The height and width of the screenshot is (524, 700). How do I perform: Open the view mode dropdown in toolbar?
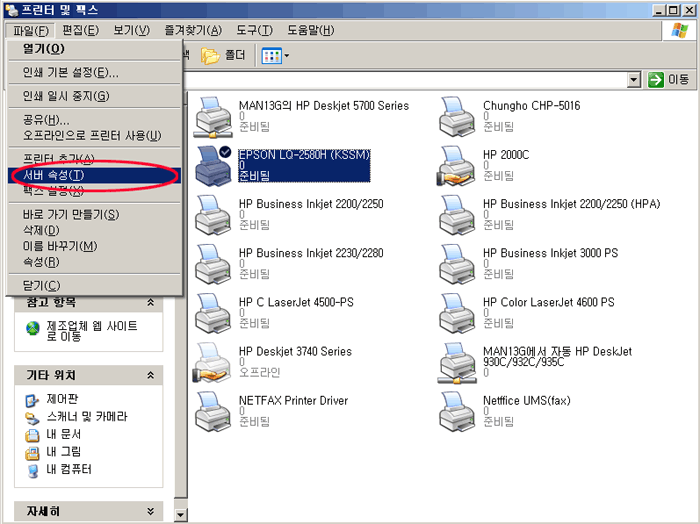[x=275, y=55]
